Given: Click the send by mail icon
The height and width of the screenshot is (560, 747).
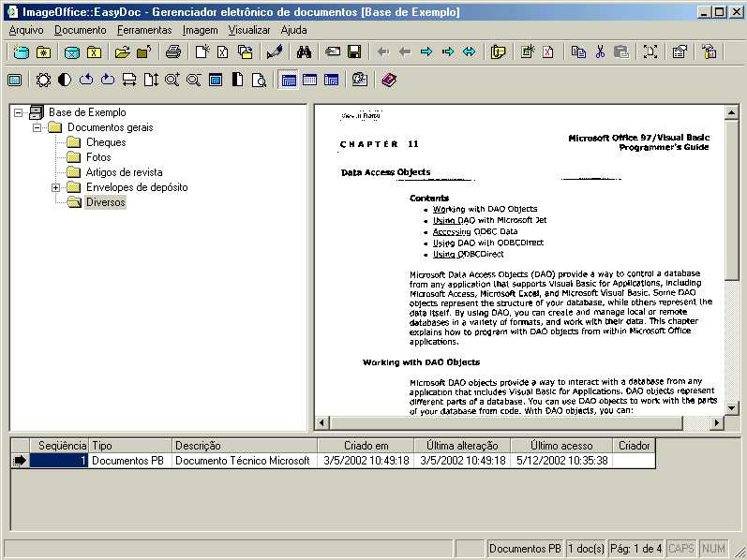Looking at the screenshot, I should click(x=333, y=52).
